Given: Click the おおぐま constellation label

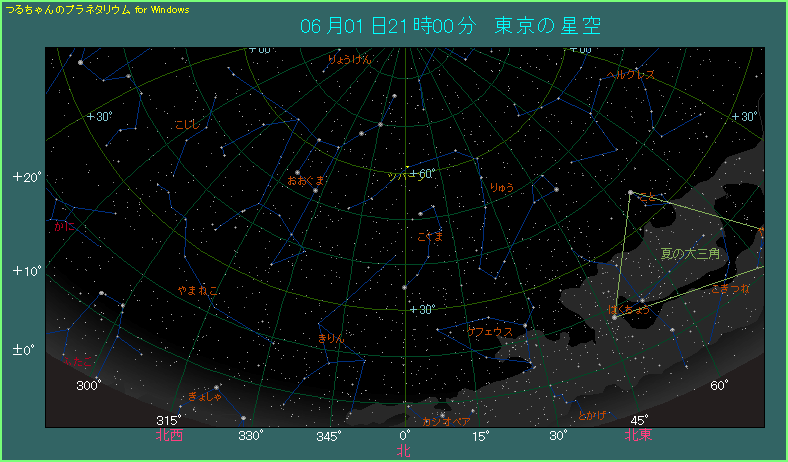Looking at the screenshot, I should pos(306,181).
